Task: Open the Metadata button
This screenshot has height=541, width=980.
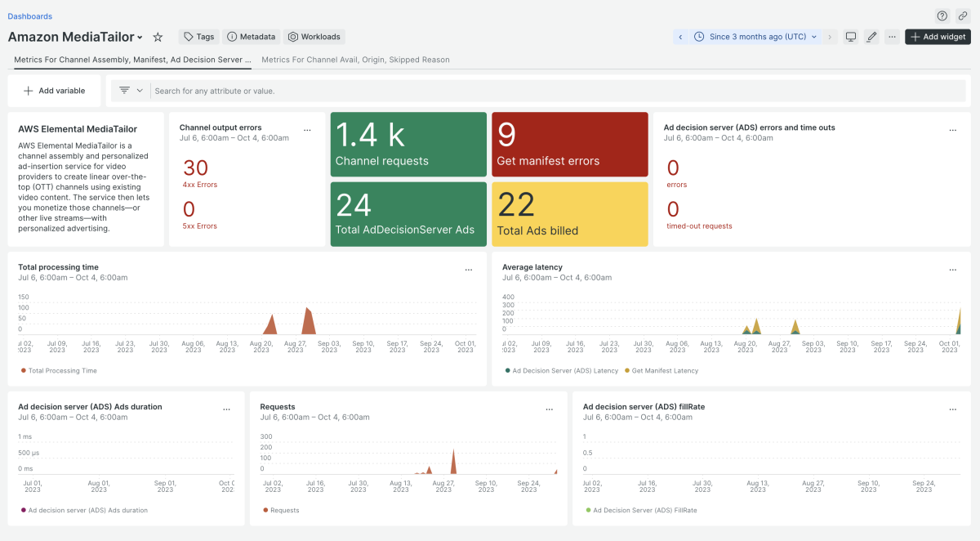Action: coord(252,37)
